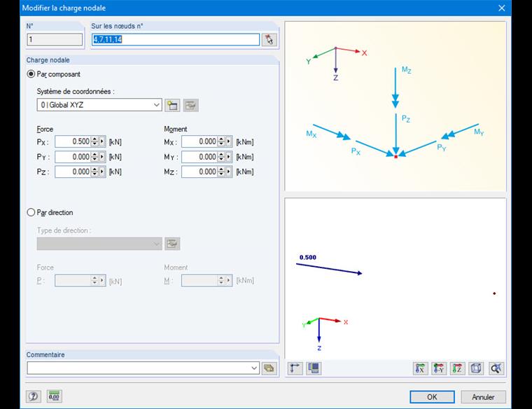Open the Commentaire dropdown list
Screen dimensions: 532x409
(x=254, y=368)
